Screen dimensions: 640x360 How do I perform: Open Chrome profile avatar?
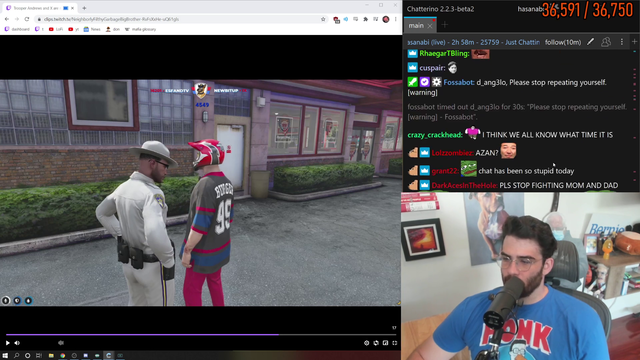pyautogui.click(x=386, y=19)
